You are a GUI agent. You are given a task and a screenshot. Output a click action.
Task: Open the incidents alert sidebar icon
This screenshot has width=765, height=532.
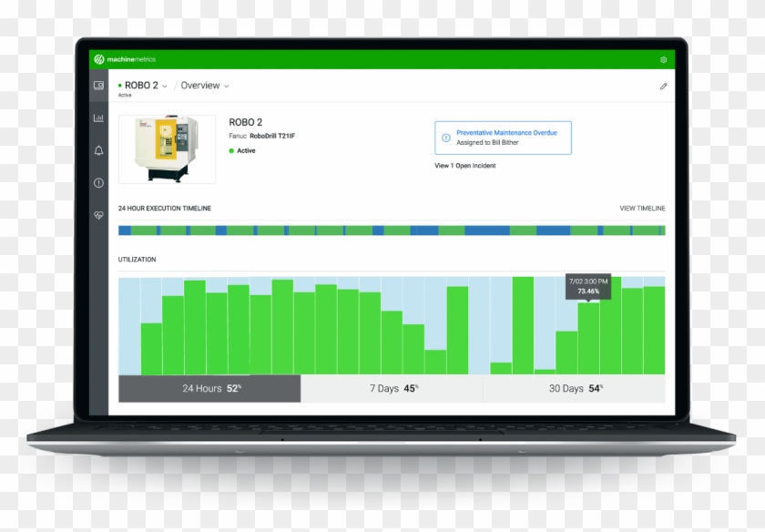[x=98, y=183]
